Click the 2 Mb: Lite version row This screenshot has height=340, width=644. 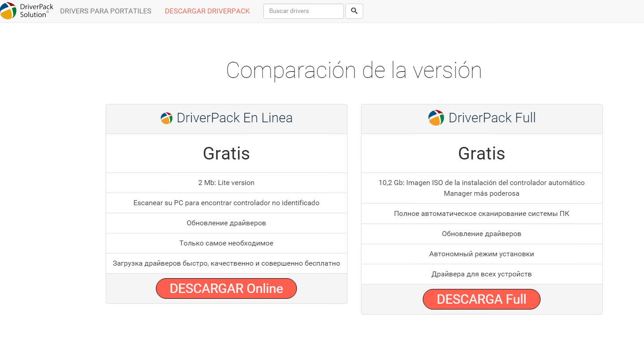click(x=226, y=183)
